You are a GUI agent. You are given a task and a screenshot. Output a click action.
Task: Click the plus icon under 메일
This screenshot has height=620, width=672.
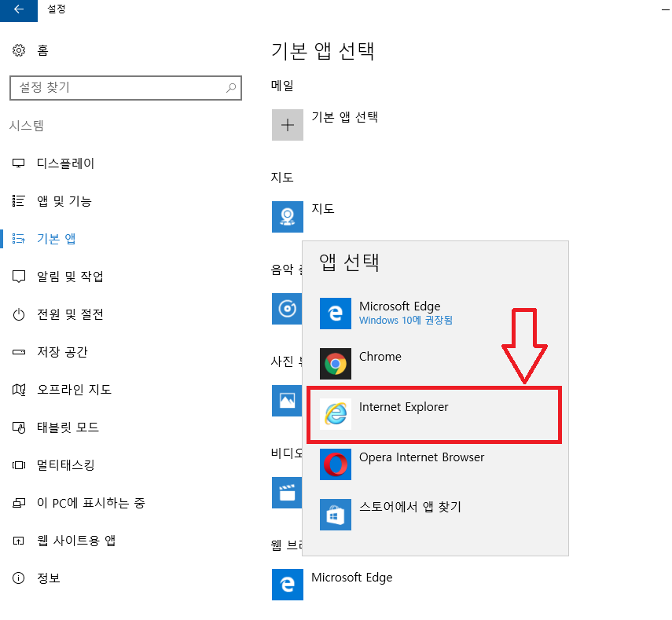tap(288, 125)
